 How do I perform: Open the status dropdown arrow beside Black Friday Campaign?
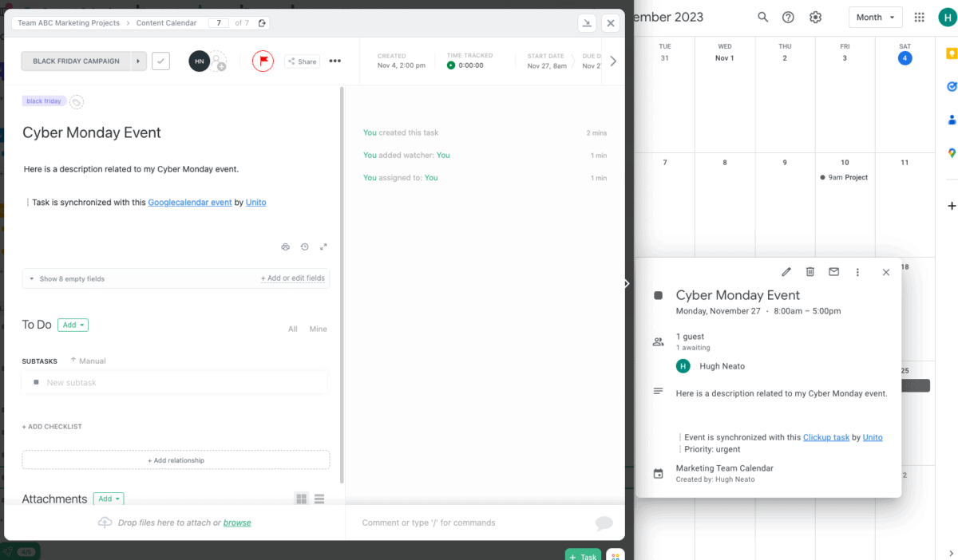(x=139, y=61)
